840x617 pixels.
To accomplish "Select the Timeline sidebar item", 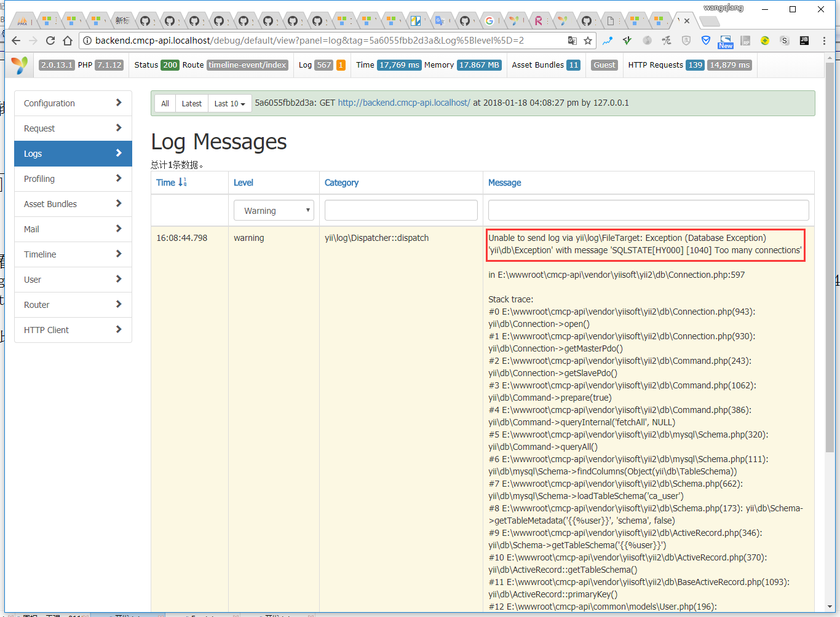I will tap(73, 254).
